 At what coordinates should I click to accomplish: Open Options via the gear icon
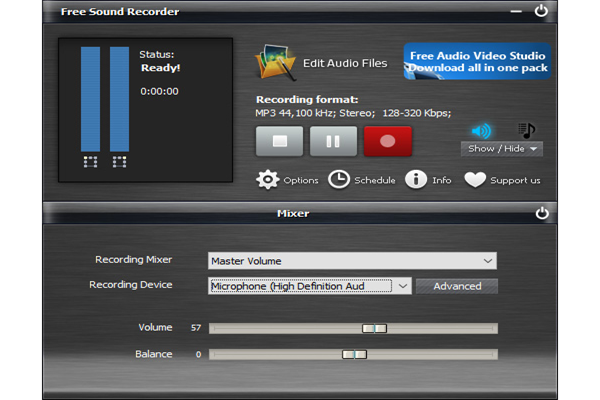(268, 180)
